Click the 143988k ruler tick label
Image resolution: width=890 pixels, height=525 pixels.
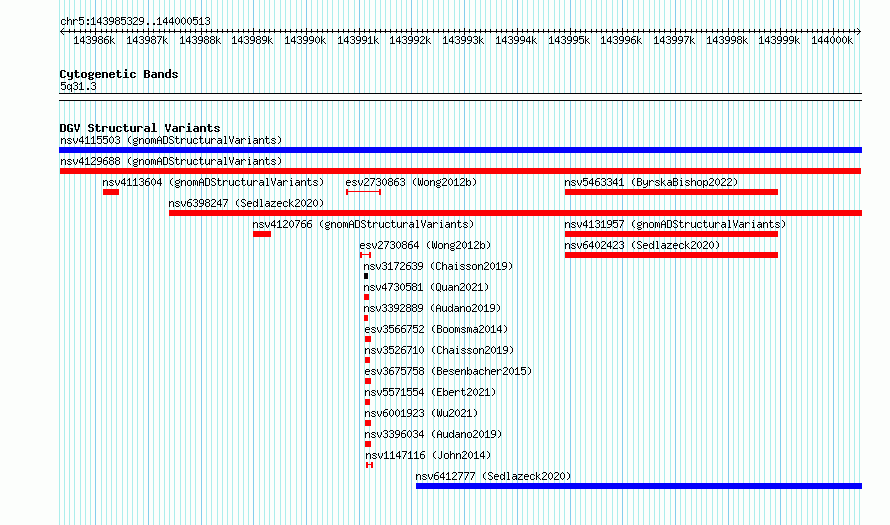point(200,41)
